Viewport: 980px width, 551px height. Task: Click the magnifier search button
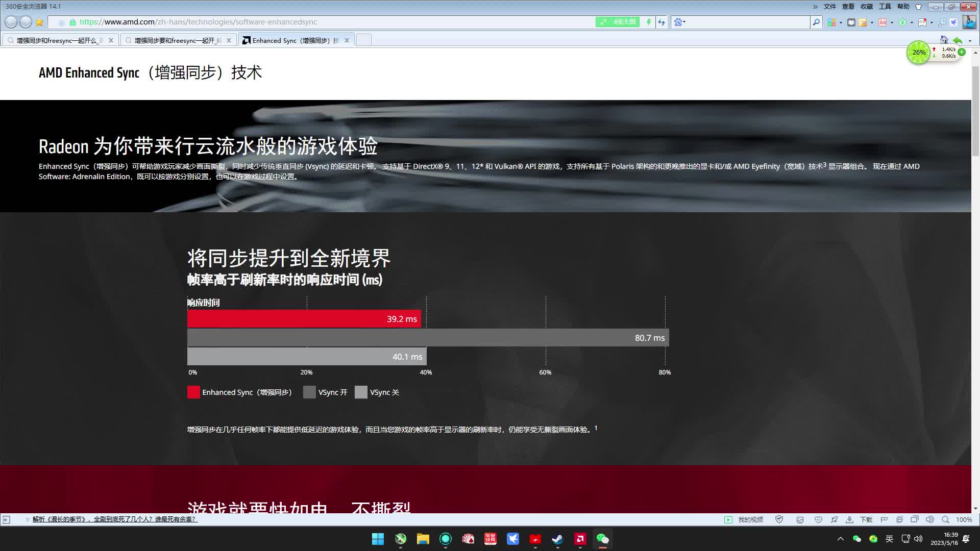816,22
